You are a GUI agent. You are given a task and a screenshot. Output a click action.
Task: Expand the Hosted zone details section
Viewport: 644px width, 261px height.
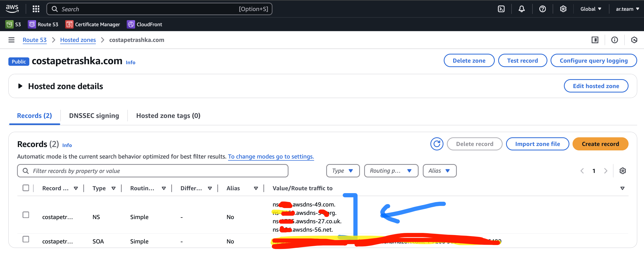coord(20,86)
